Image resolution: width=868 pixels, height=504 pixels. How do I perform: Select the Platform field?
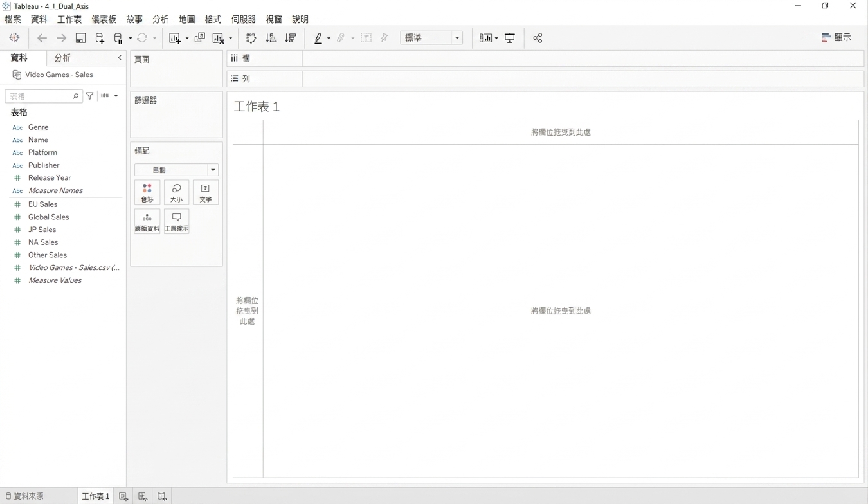click(42, 152)
